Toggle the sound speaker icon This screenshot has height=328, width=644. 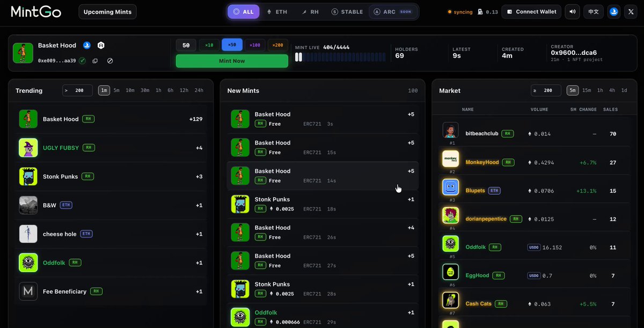573,12
